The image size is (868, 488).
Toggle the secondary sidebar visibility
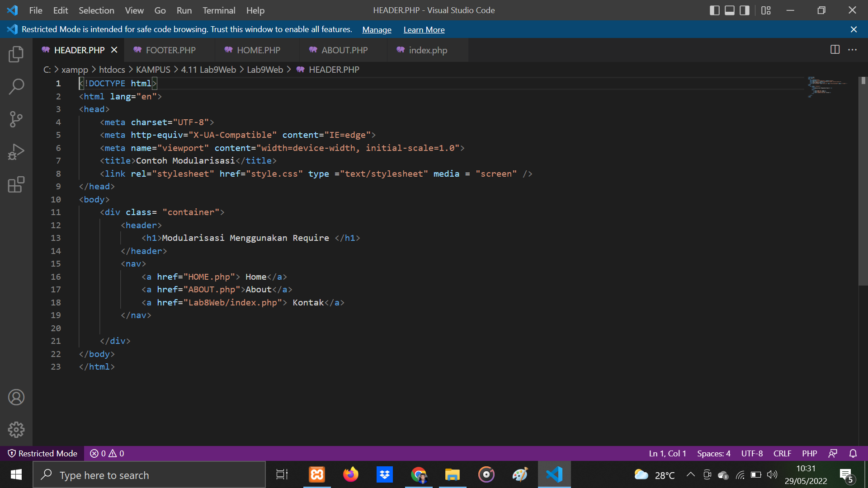pyautogui.click(x=744, y=10)
